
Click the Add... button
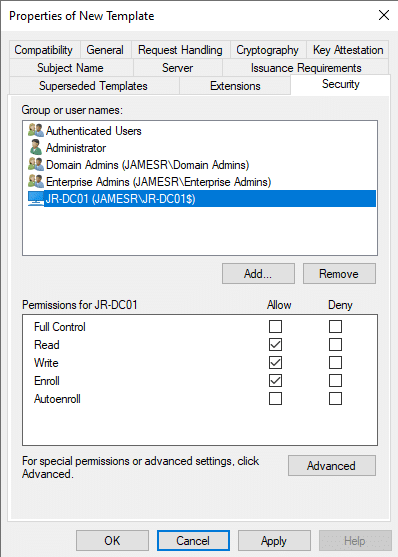(x=258, y=274)
